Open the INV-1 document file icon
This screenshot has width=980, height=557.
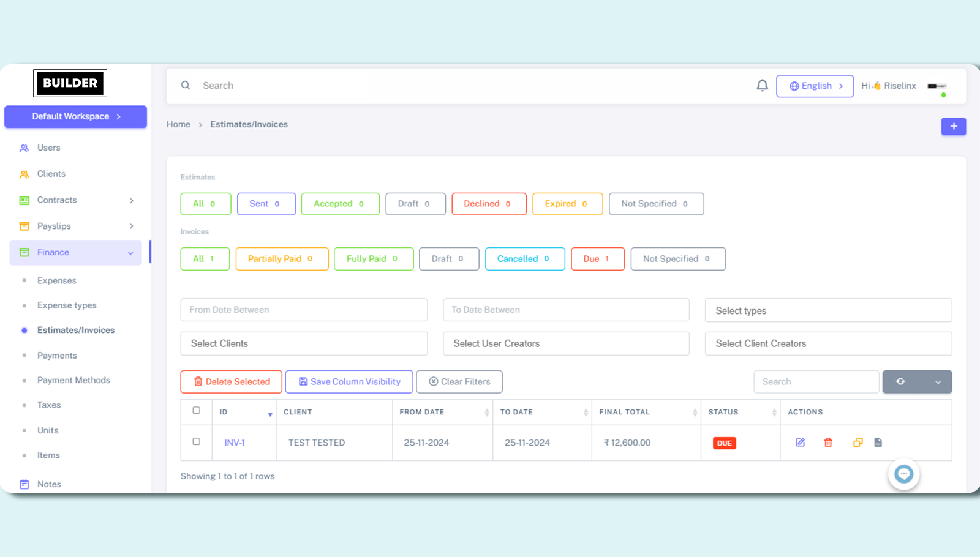(x=878, y=443)
